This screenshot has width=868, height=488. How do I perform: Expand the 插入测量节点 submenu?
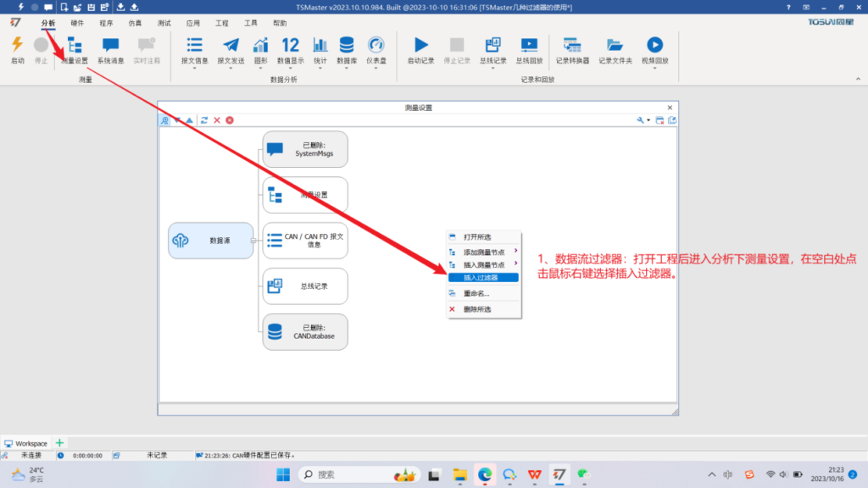[515, 264]
